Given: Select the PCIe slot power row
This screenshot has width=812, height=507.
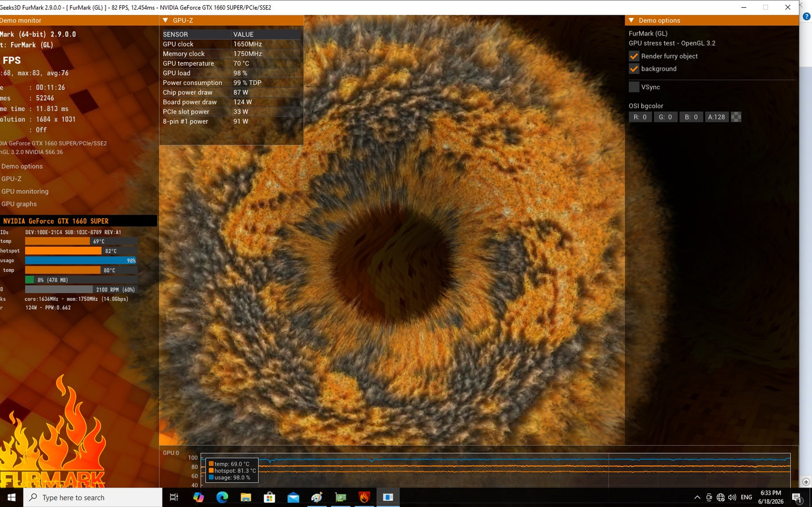Looking at the screenshot, I should pyautogui.click(x=231, y=112).
